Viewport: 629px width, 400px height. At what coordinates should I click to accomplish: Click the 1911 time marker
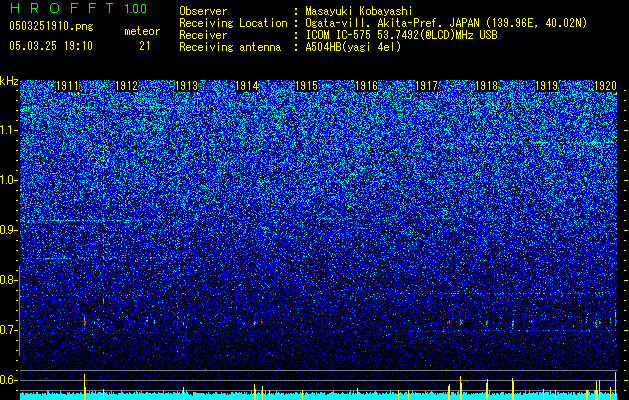67,86
